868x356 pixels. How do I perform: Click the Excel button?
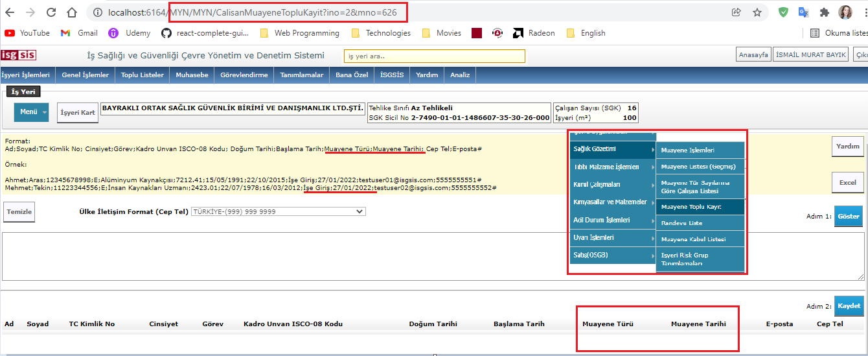847,182
